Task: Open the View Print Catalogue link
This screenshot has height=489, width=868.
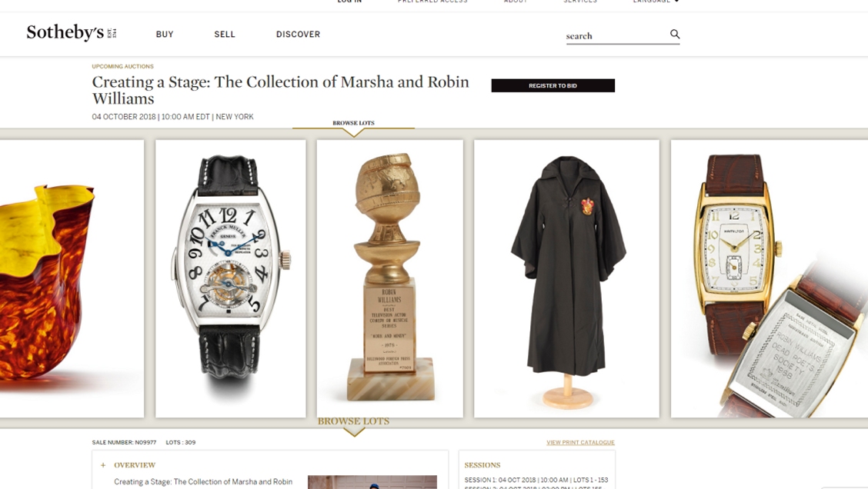Action: 580,443
